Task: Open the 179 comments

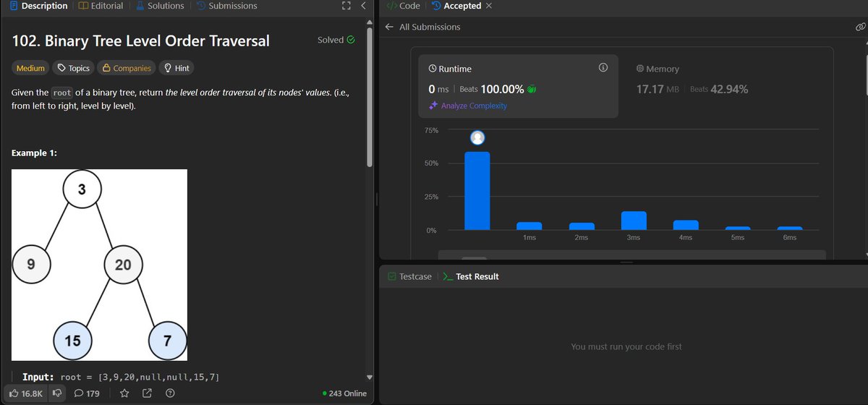Action: click(x=87, y=393)
